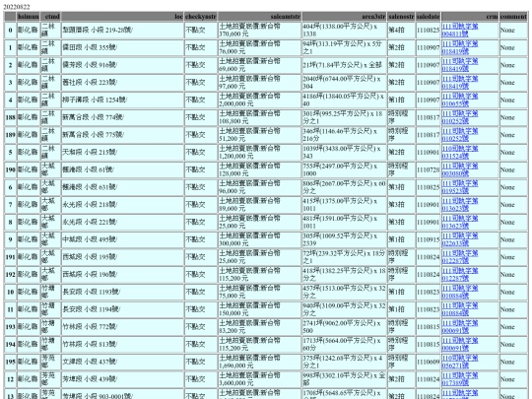Click saledate '1110915' in row 9
The image size is (532, 399).
428,239
